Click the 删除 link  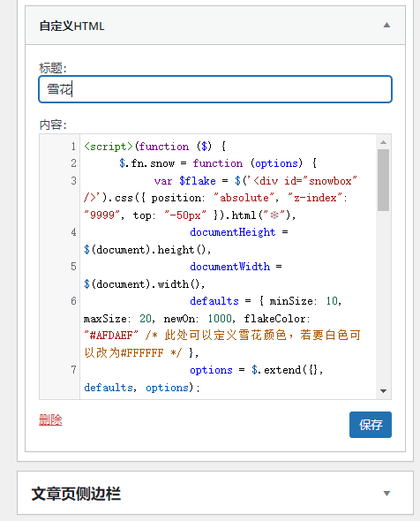click(x=50, y=419)
